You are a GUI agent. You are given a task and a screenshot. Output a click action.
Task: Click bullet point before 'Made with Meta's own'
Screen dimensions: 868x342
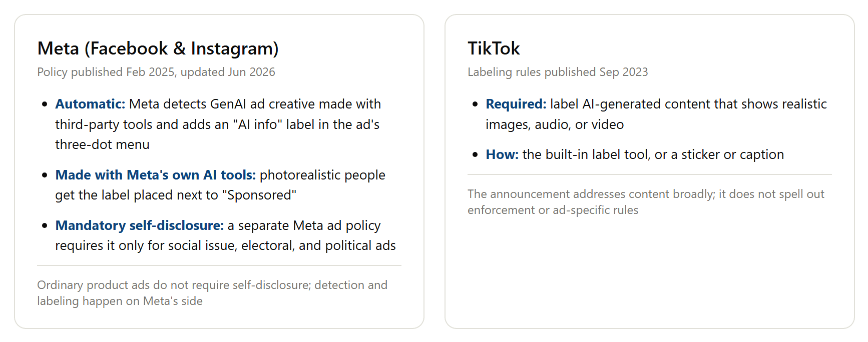(45, 175)
